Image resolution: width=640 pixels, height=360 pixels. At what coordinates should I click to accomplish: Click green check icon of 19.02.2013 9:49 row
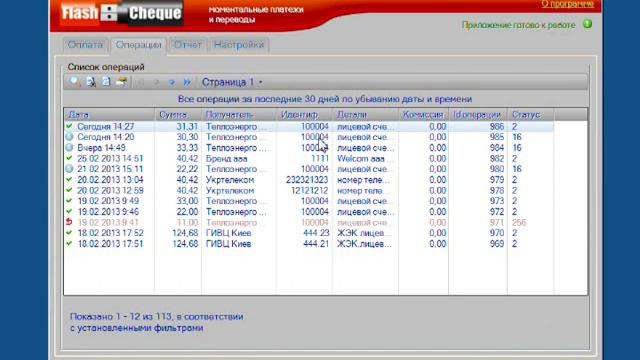(69, 200)
